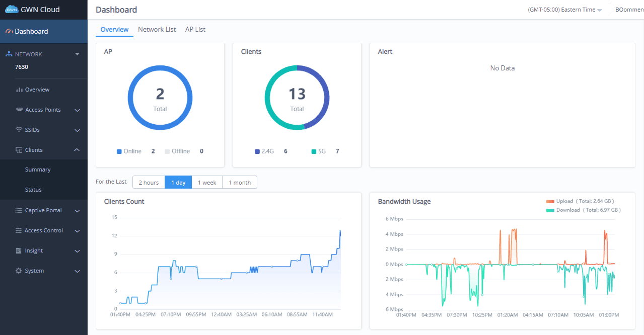Image resolution: width=644 pixels, height=335 pixels.
Task: Expand the Access Control chevron
Action: point(78,231)
